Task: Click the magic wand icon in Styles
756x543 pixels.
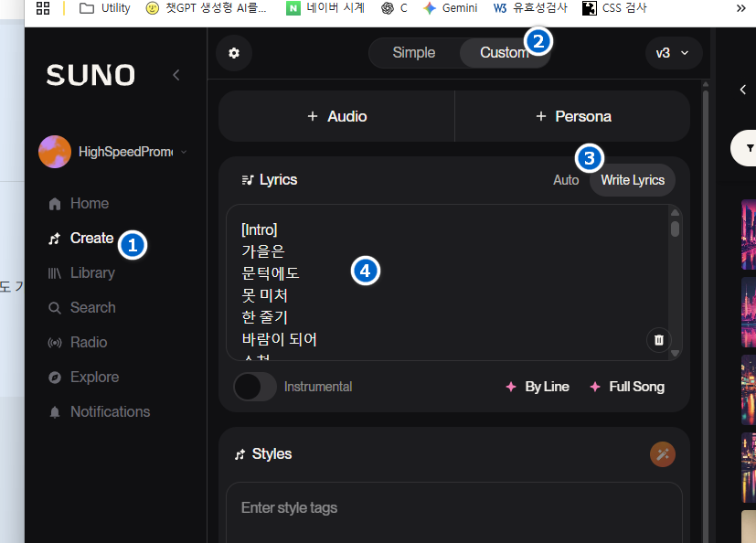Action: pos(662,453)
